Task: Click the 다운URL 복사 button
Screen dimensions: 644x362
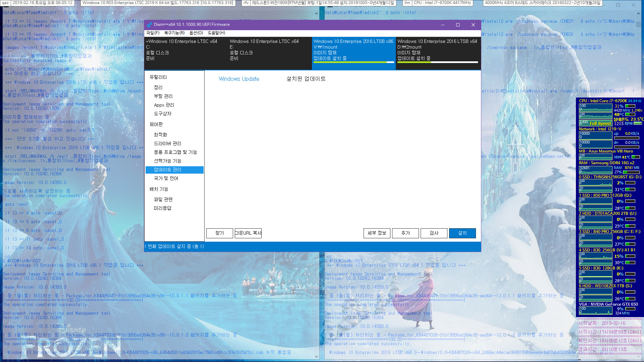Action: [x=248, y=233]
